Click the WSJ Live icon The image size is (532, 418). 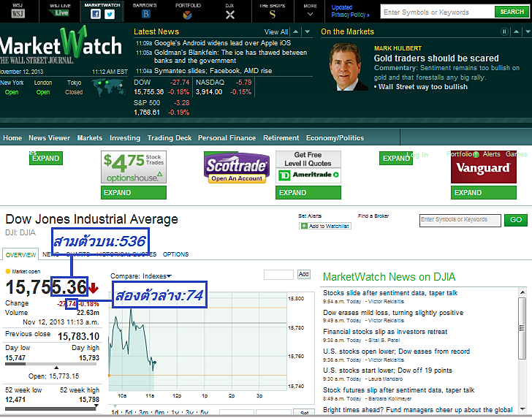pyautogui.click(x=60, y=13)
